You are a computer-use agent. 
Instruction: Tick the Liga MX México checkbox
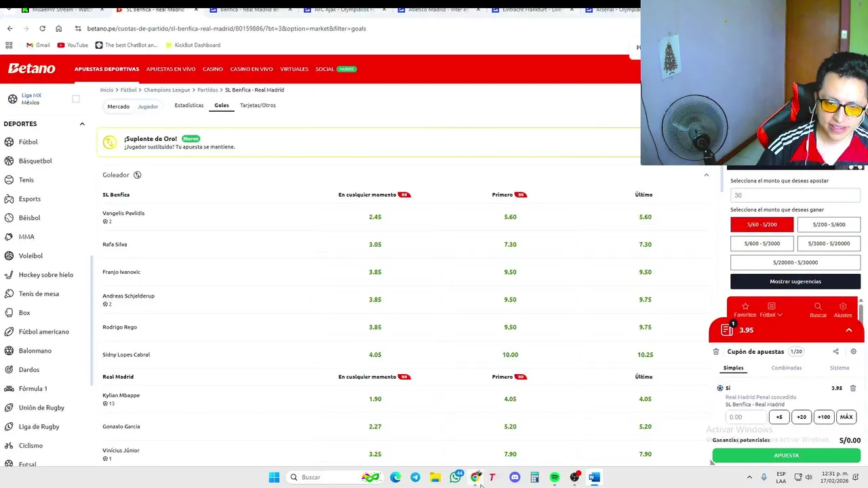pyautogui.click(x=76, y=99)
